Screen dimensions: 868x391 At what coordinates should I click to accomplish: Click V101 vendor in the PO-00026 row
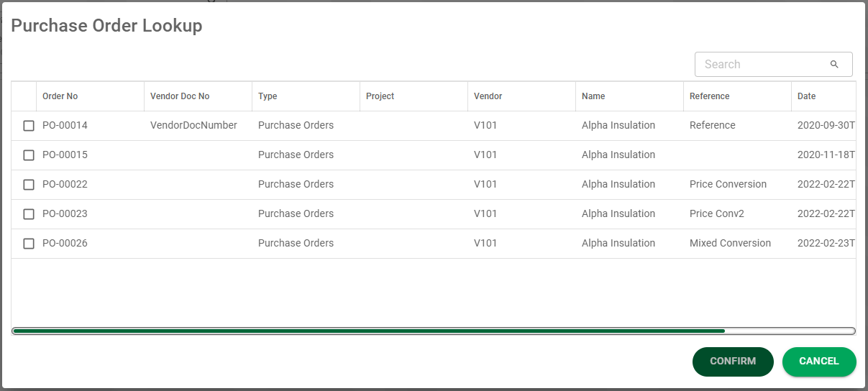click(x=485, y=243)
